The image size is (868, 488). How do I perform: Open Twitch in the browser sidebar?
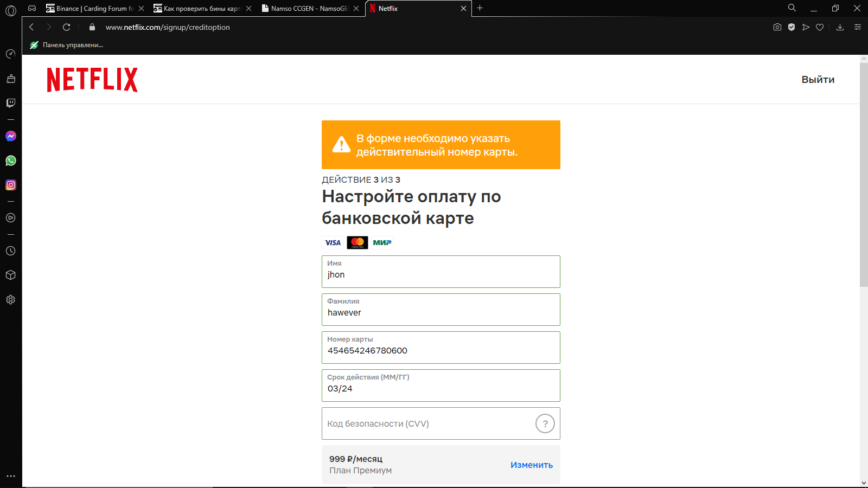(11, 103)
